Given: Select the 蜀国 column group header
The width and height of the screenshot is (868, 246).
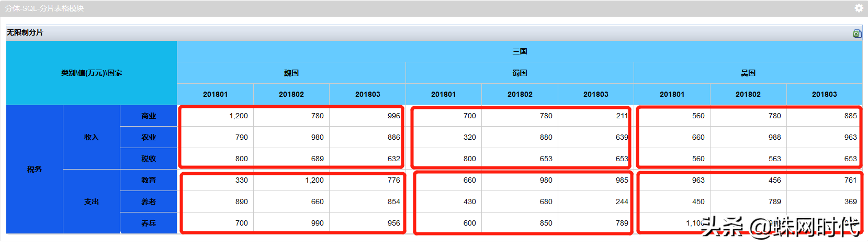Looking at the screenshot, I should [x=520, y=73].
